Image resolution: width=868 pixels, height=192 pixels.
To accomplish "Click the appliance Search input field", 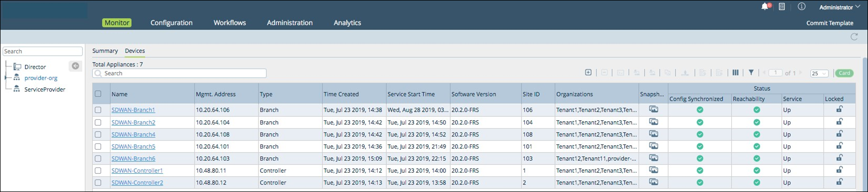I will click(179, 73).
